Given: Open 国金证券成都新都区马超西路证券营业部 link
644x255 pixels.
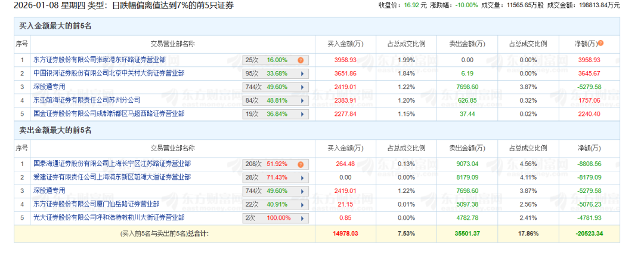Looking at the screenshot, I should click(x=109, y=113).
